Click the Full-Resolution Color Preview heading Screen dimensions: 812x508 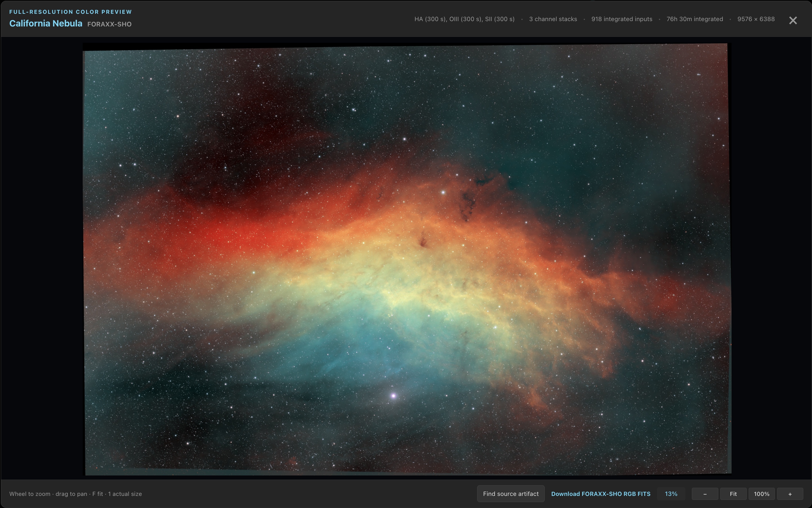pos(71,12)
